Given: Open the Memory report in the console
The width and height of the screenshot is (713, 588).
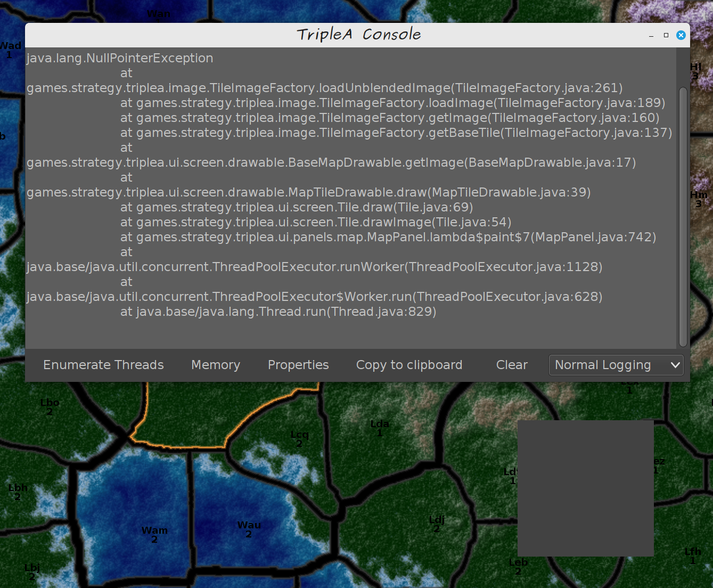Looking at the screenshot, I should tap(216, 365).
